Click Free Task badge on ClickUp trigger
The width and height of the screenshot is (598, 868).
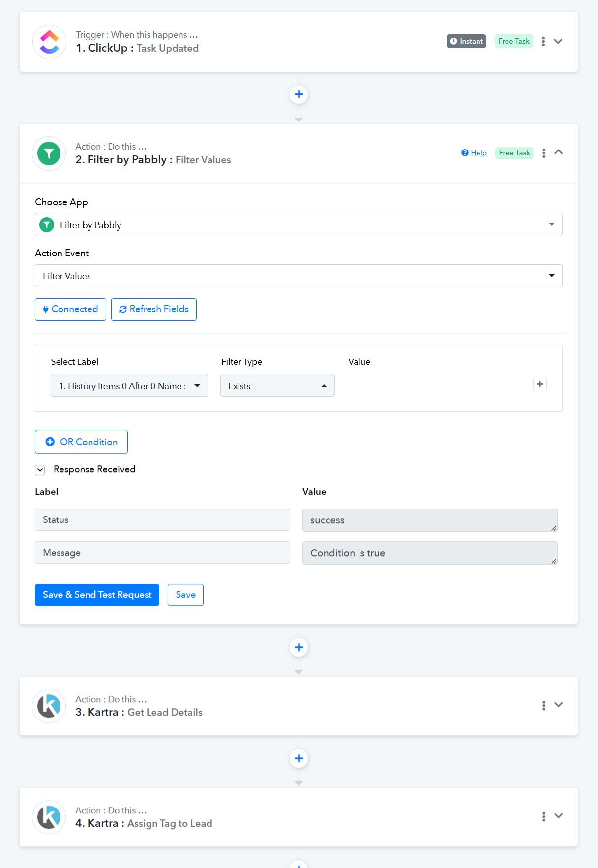(514, 41)
